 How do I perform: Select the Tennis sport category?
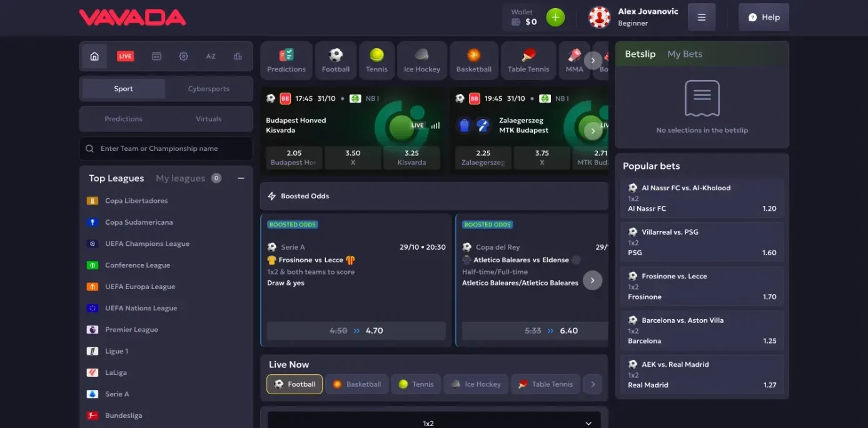click(x=376, y=61)
